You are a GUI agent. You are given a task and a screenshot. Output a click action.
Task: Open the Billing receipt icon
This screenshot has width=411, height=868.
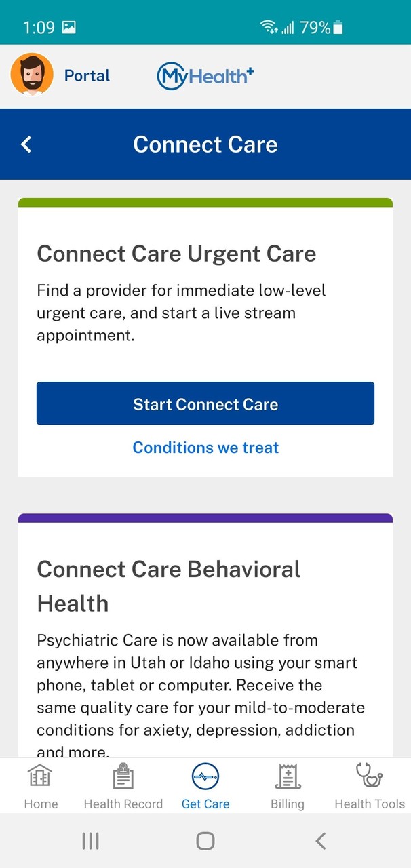(288, 776)
